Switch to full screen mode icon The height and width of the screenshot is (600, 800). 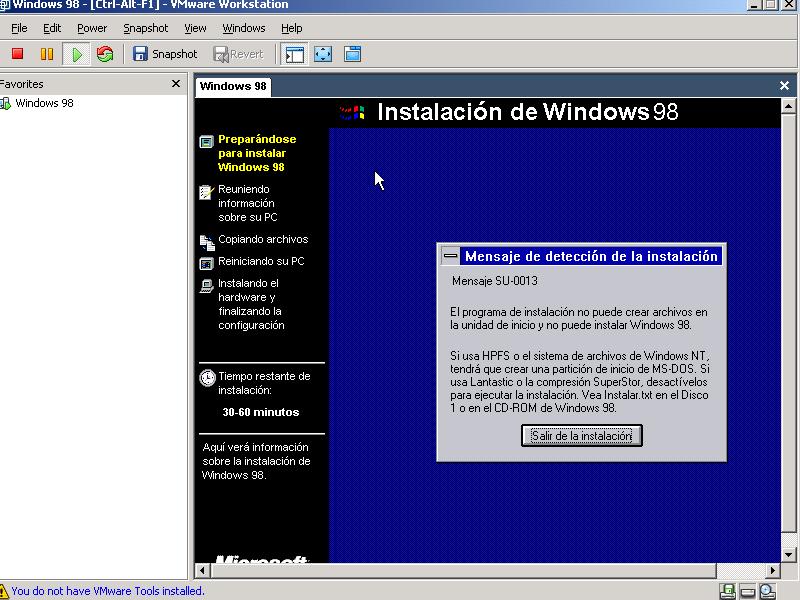(323, 54)
